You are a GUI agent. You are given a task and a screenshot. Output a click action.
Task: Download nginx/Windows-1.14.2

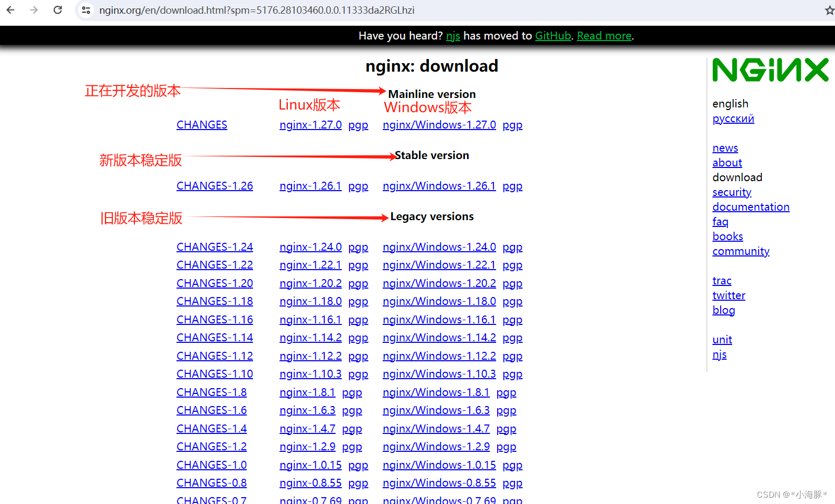click(439, 338)
